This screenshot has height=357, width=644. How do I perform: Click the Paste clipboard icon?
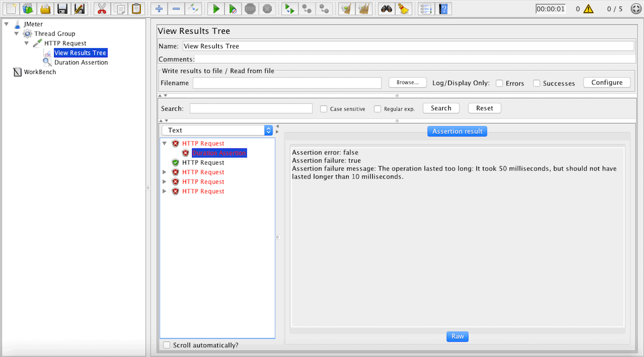coord(136,9)
